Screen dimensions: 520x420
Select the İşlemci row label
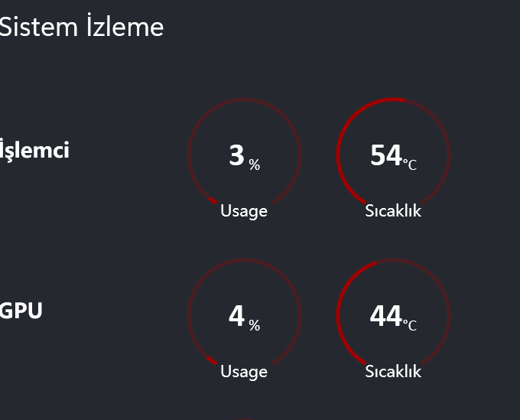(34, 150)
